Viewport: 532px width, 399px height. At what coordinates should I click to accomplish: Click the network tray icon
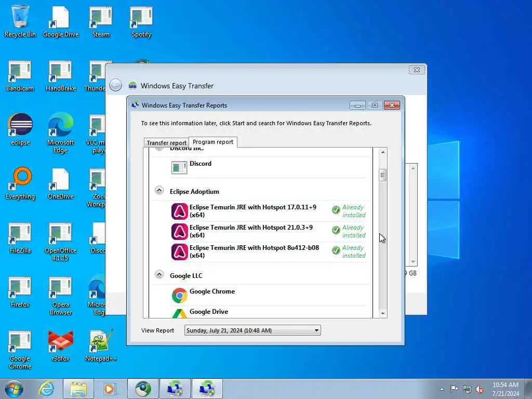[x=467, y=389]
